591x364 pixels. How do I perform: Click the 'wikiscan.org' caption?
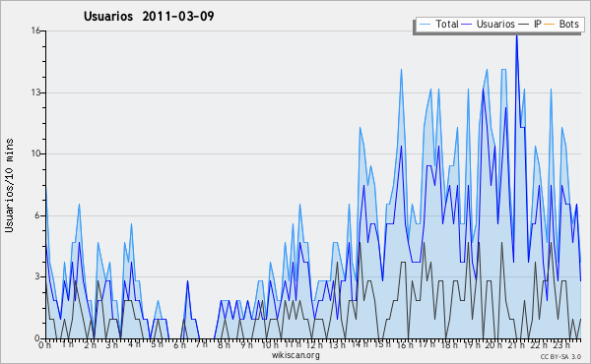pos(295,355)
